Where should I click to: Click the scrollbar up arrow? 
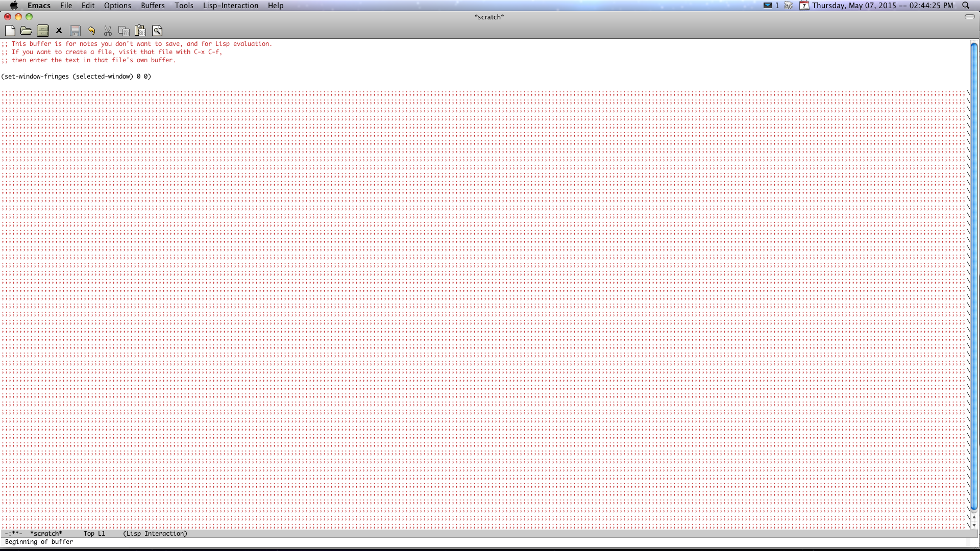coord(974,518)
